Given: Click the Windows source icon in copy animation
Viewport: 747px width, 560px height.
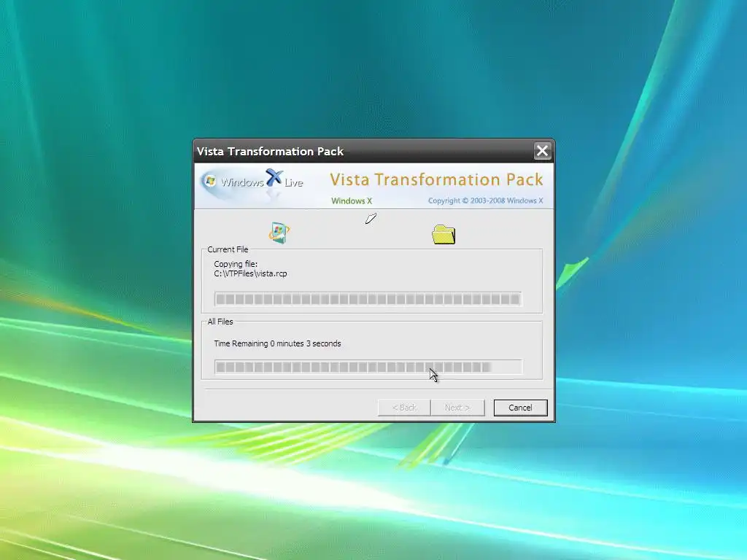Looking at the screenshot, I should coord(279,233).
